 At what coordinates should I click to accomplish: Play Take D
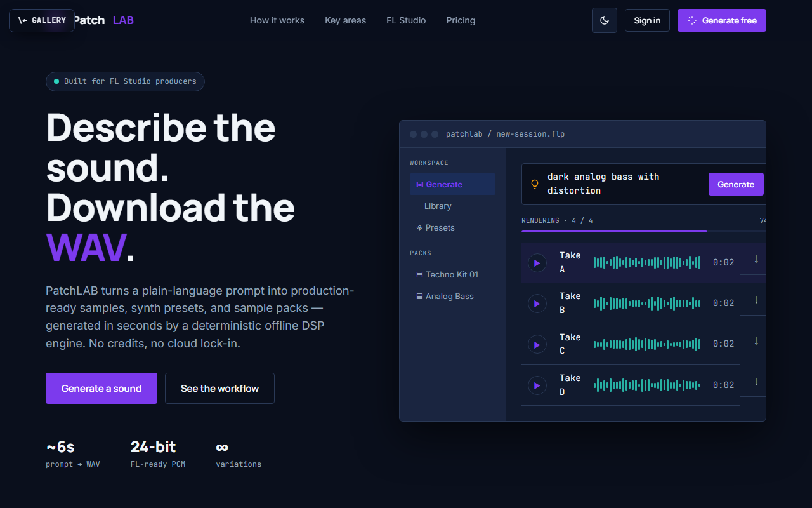(537, 385)
